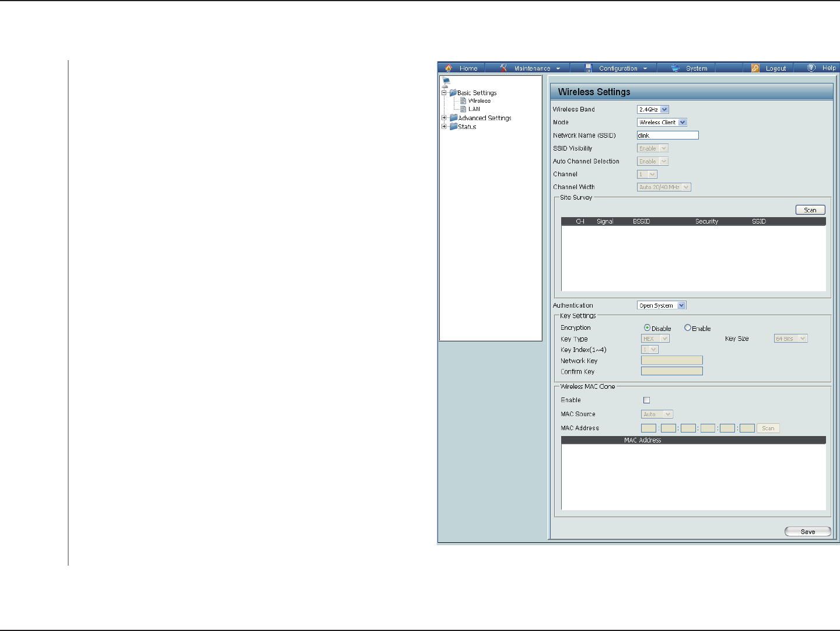
Task: Click the Network Name (SSID) field
Action: [x=668, y=135]
